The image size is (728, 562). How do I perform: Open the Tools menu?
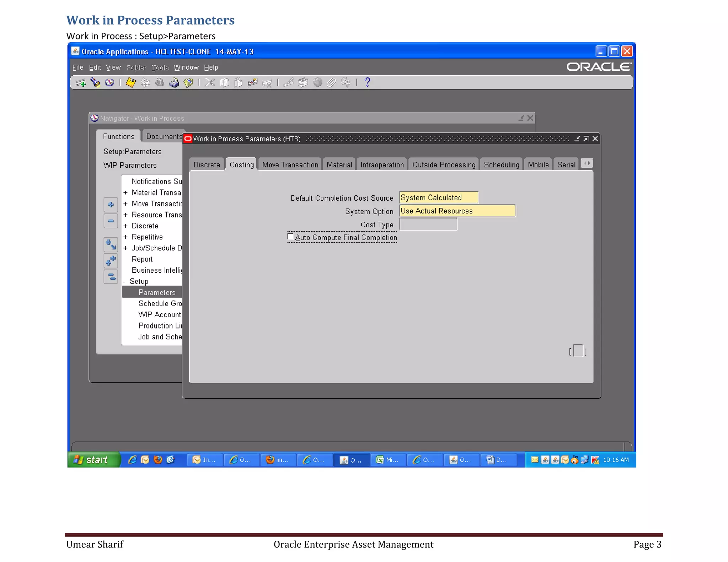pos(160,67)
